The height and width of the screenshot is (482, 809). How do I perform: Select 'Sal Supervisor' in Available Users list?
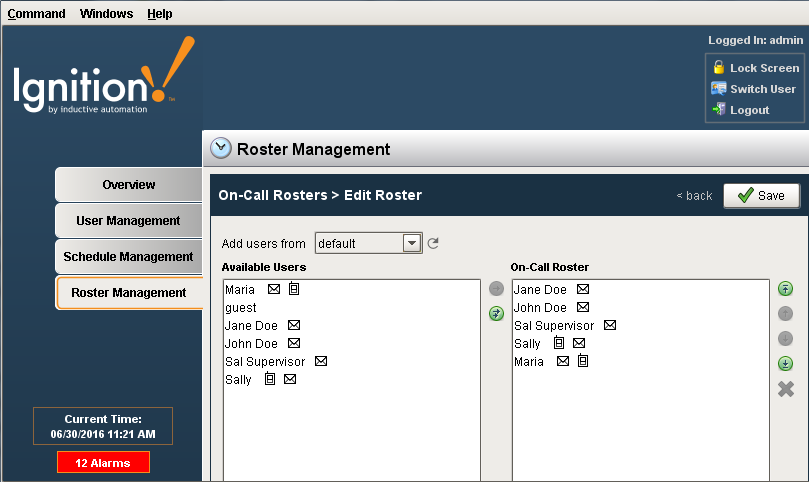[265, 362]
